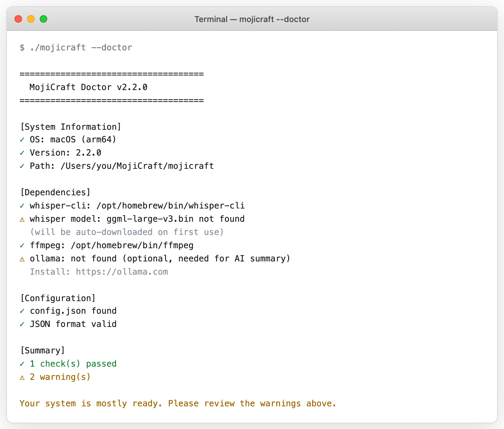The width and height of the screenshot is (504, 429).
Task: Click the ./mojicraft --doctor command line
Action: coord(81,48)
